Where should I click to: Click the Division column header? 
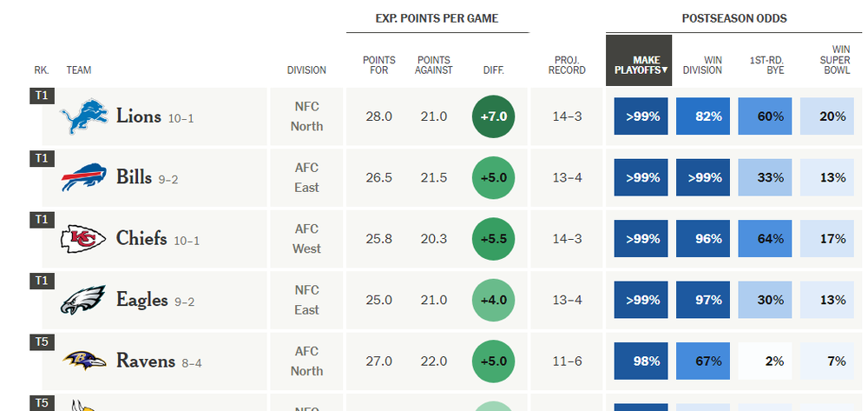coord(306,70)
